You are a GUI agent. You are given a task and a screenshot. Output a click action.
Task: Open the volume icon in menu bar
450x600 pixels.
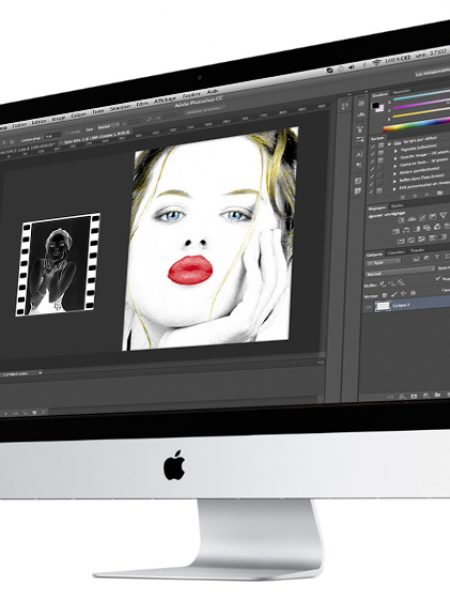click(351, 67)
